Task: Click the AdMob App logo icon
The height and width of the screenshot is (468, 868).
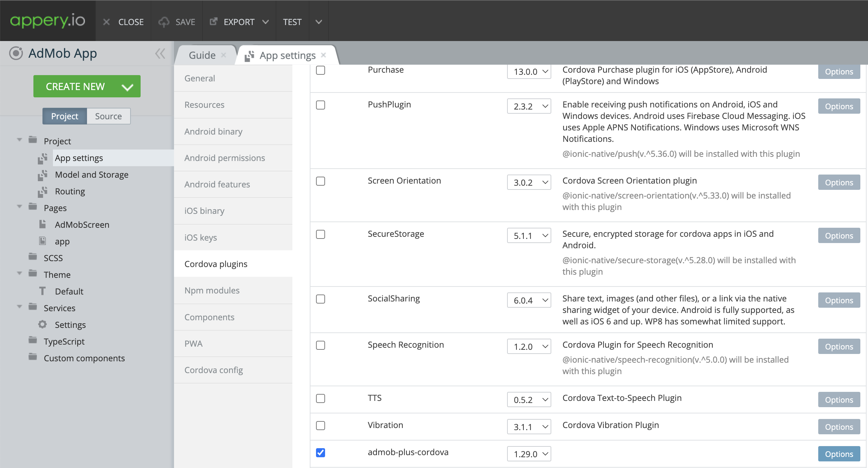Action: (16, 53)
